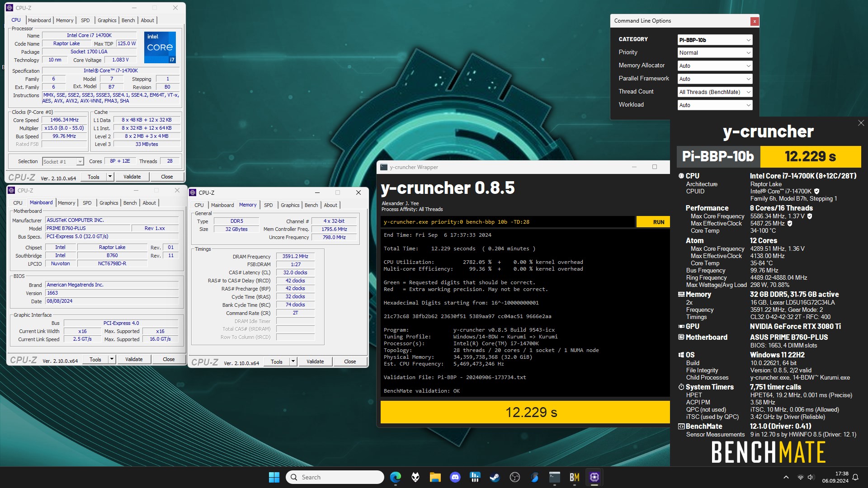The image size is (868, 488).
Task: Open the Brave browser taskbar icon
Action: 415,477
